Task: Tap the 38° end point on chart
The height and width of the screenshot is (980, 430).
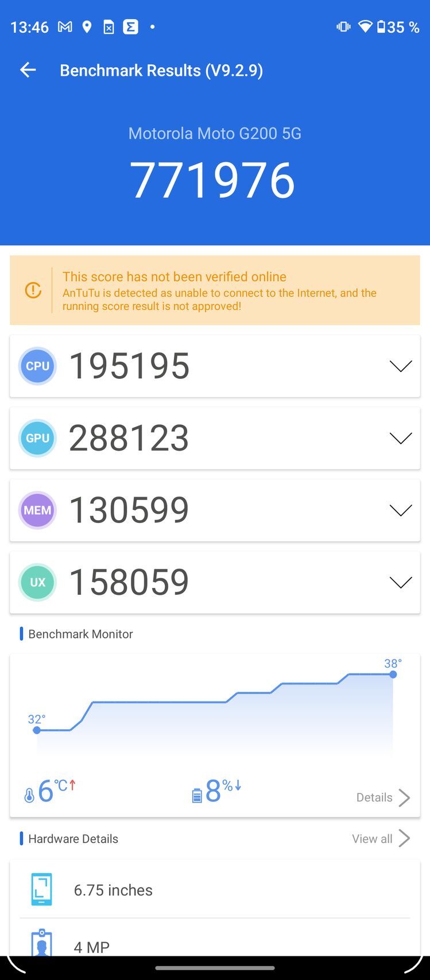Action: point(393,674)
